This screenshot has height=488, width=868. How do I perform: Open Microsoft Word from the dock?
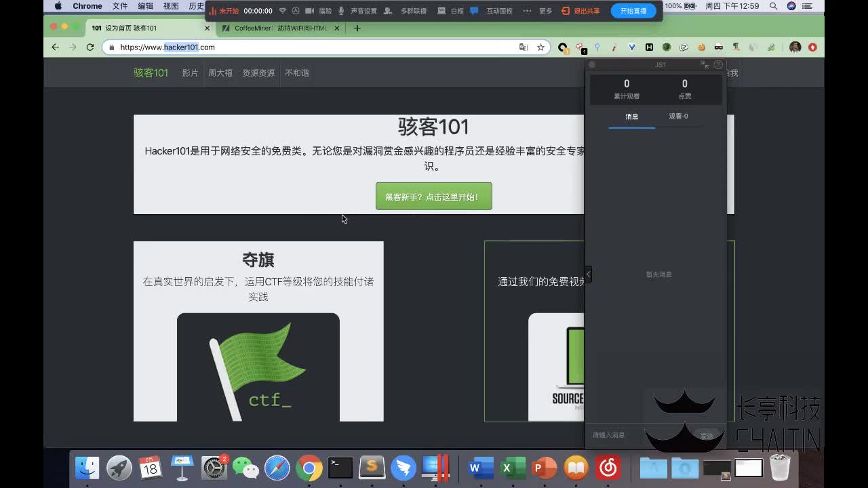[x=480, y=468]
